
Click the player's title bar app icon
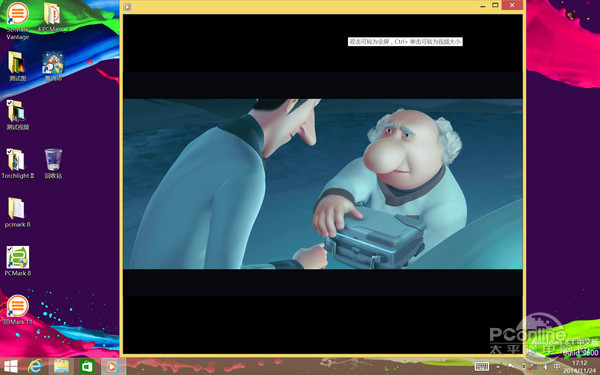[x=127, y=7]
